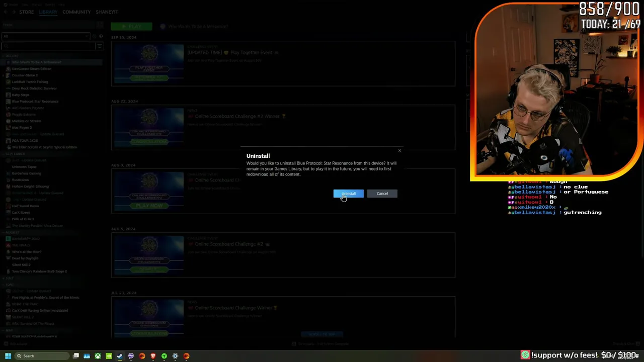Open advanced filters icon beside search
Screen dimensions: 644x362
point(100,46)
